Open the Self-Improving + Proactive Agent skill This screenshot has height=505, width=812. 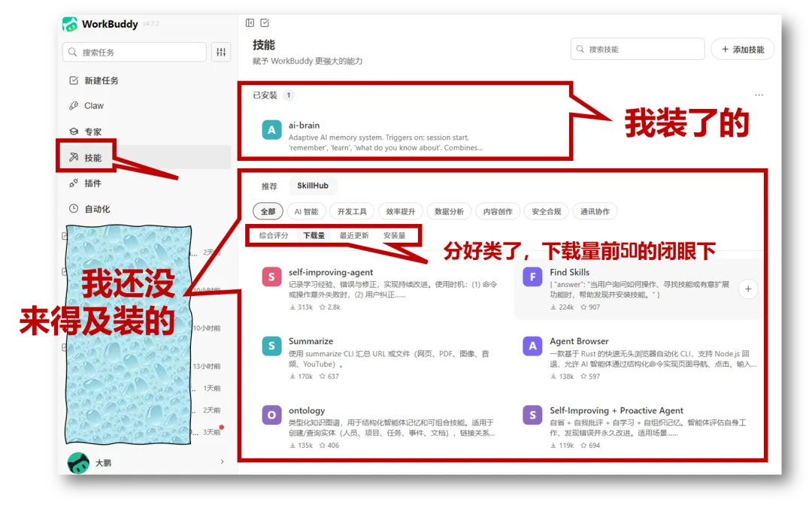click(x=638, y=428)
